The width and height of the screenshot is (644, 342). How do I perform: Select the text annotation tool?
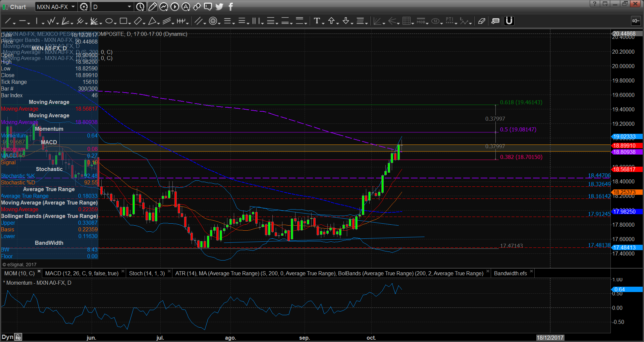coord(317,21)
